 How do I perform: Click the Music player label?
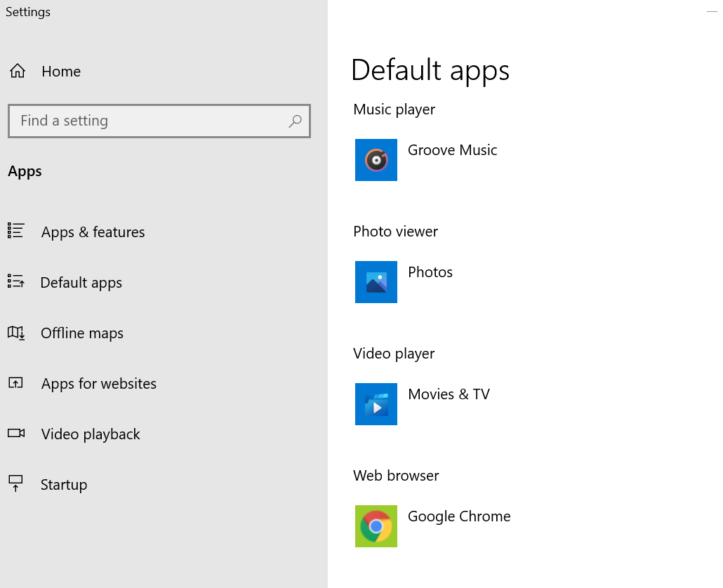(394, 109)
